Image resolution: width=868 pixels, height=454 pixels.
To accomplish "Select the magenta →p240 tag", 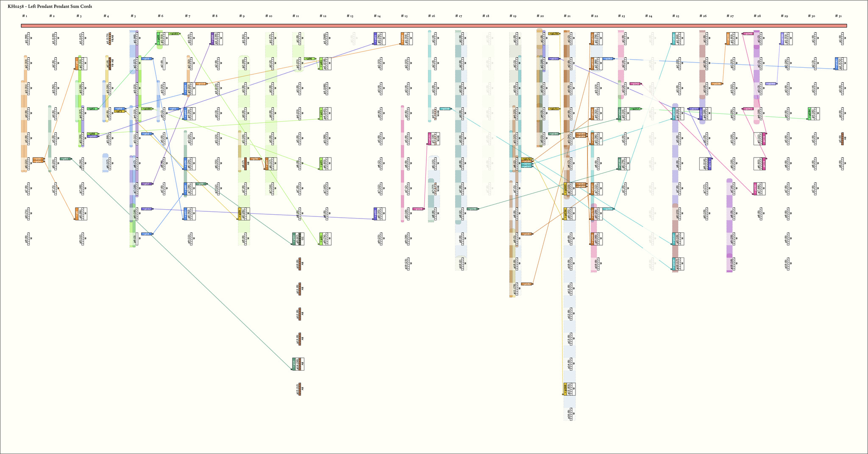I will click(748, 33).
